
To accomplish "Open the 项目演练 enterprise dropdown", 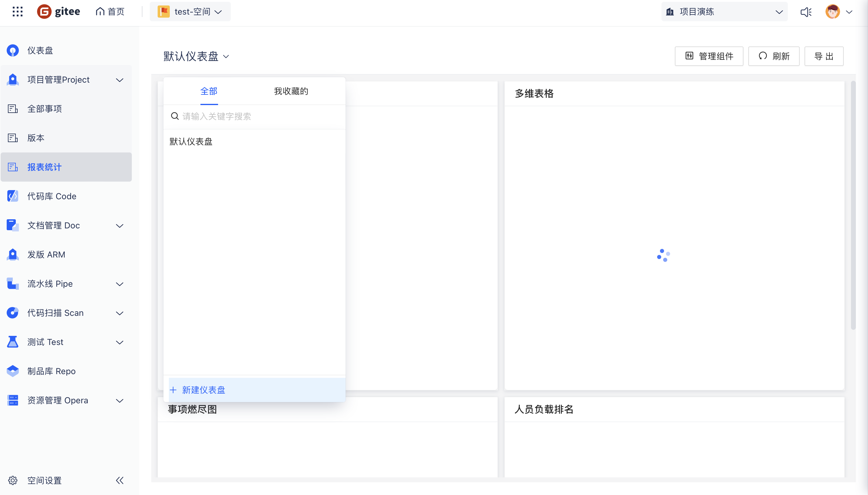I will (724, 12).
